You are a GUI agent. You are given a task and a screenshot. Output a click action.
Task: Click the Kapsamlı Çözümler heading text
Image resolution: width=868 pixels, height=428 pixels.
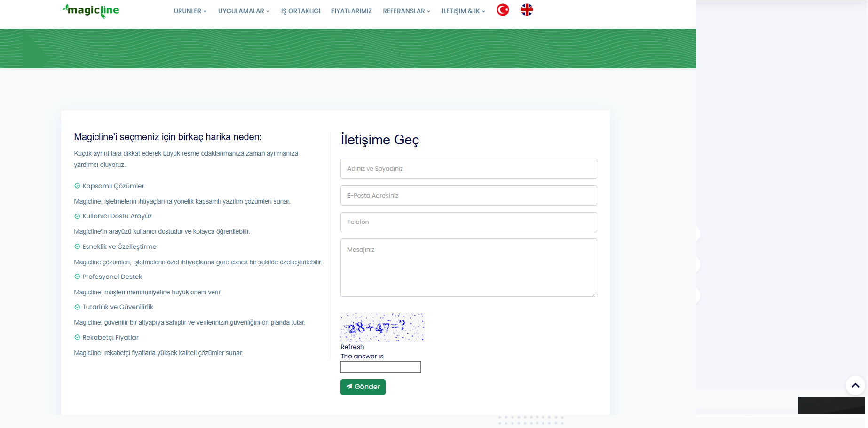click(x=113, y=186)
